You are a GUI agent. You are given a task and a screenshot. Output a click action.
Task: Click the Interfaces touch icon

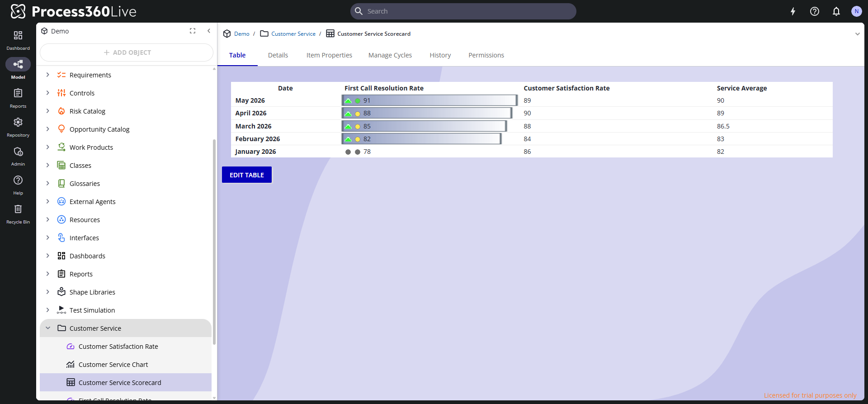61,238
